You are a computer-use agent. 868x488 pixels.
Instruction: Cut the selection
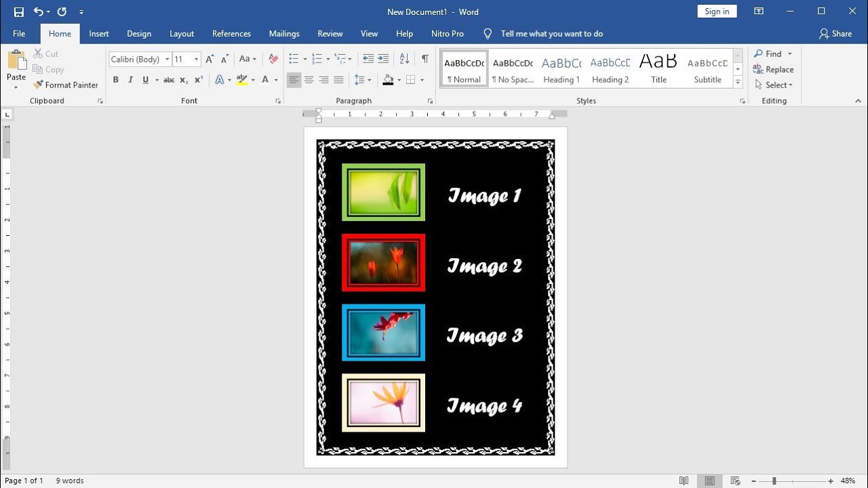click(45, 54)
